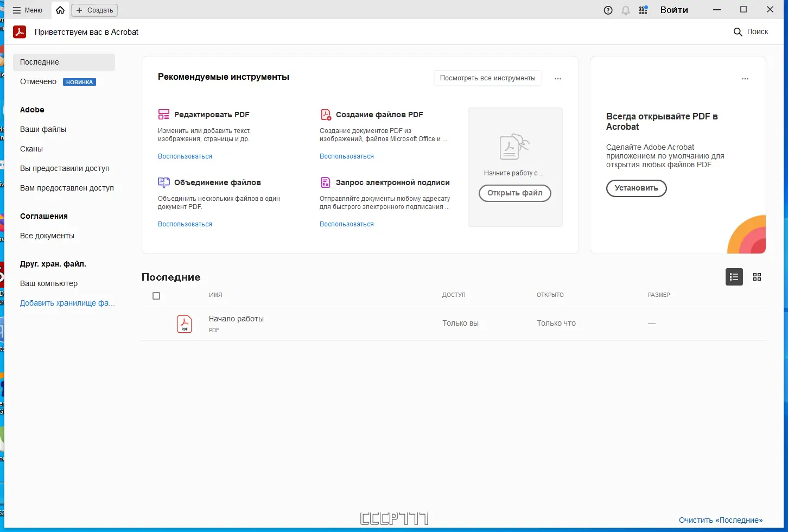Open the help question mark icon
Image resolution: width=788 pixels, height=532 pixels.
608,10
